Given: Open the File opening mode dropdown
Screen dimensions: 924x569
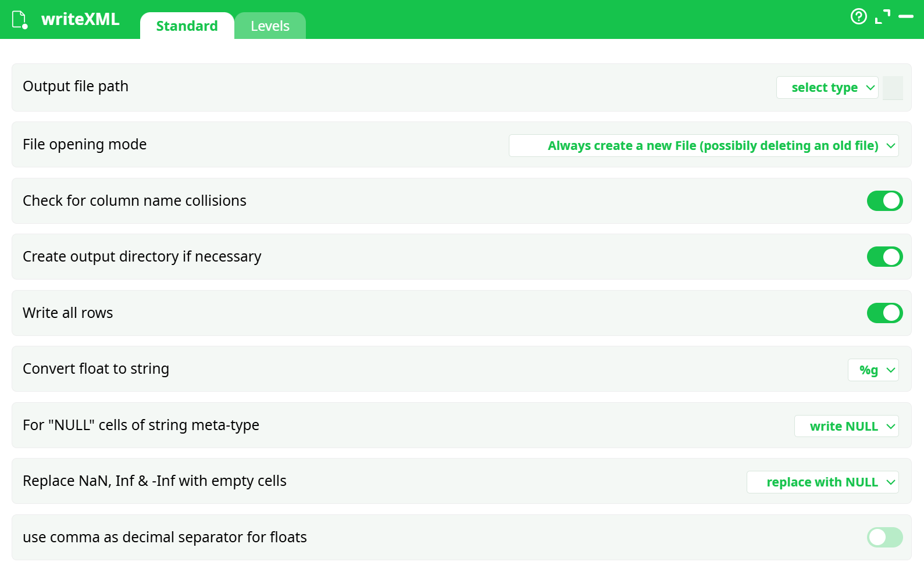Looking at the screenshot, I should pos(704,146).
